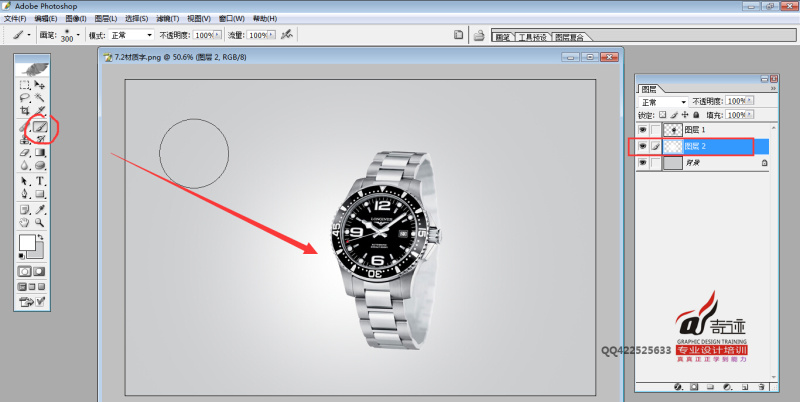
Task: Select the Clone Stamp tool
Action: pyautogui.click(x=24, y=139)
